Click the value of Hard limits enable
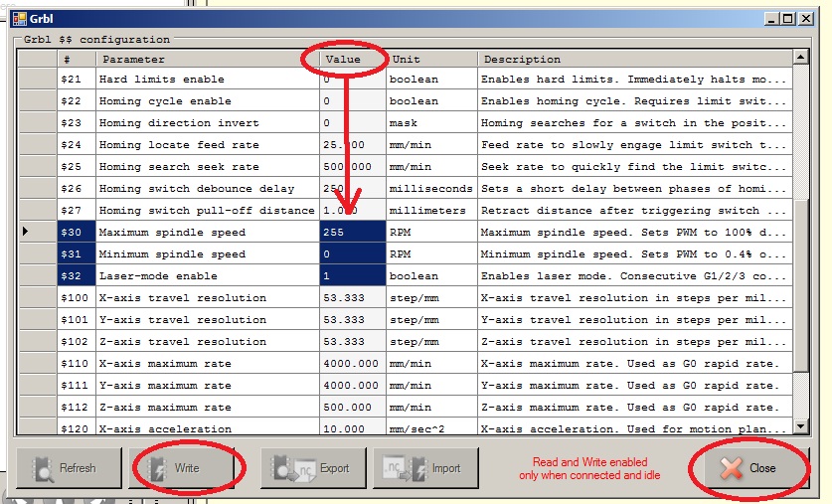 point(353,80)
